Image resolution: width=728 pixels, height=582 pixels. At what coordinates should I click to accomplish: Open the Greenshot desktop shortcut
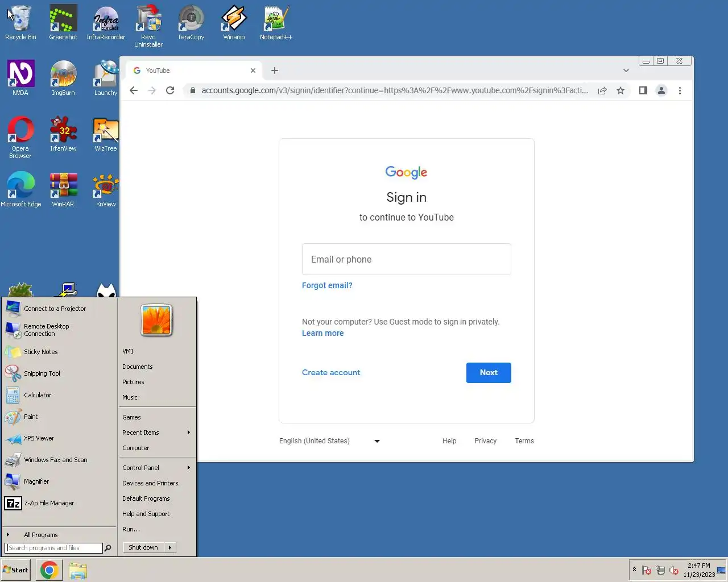63,23
